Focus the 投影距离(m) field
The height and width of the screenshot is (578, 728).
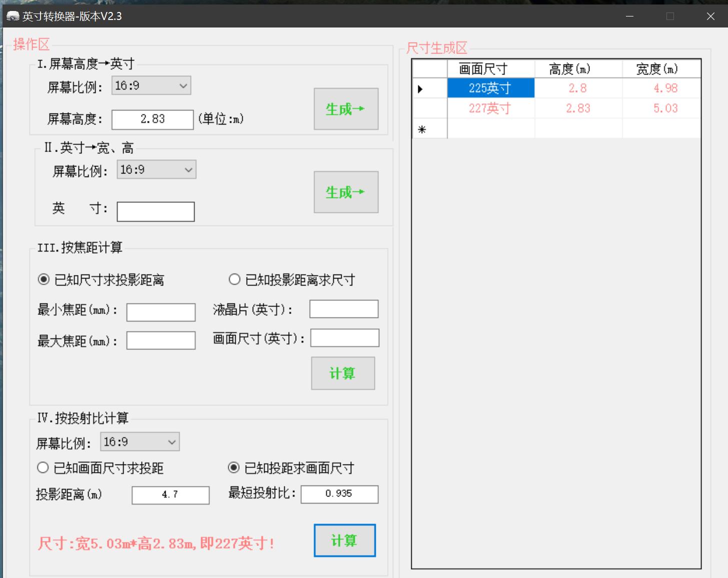(x=171, y=495)
